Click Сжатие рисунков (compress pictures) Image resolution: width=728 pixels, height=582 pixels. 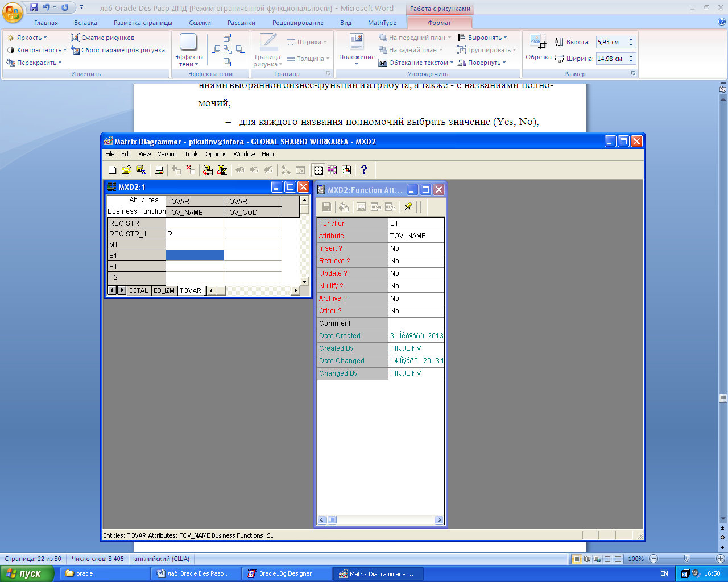click(102, 38)
